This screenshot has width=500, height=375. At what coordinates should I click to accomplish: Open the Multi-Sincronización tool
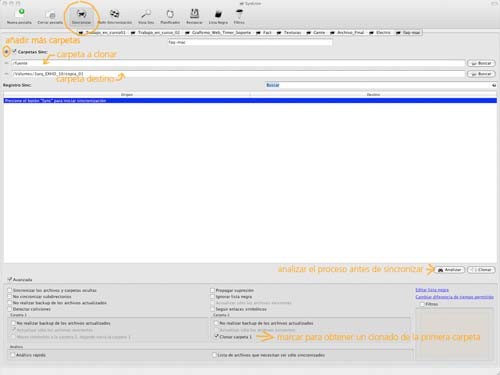(x=115, y=16)
